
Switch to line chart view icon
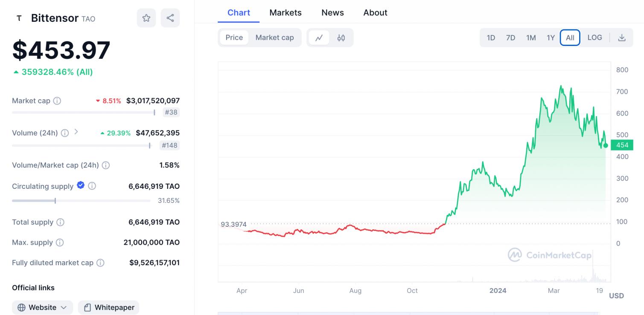(319, 38)
